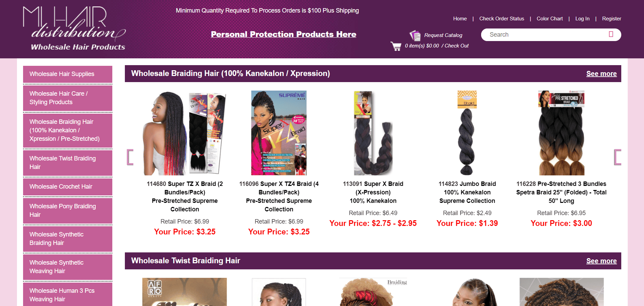This screenshot has height=306, width=644.
Task: Open the Color Chart menu link
Action: [x=550, y=19]
